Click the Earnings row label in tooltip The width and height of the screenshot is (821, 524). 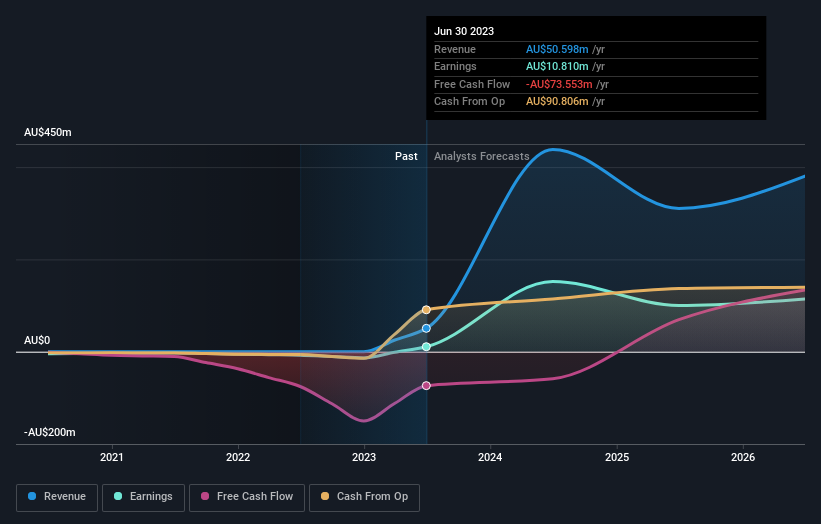456,66
